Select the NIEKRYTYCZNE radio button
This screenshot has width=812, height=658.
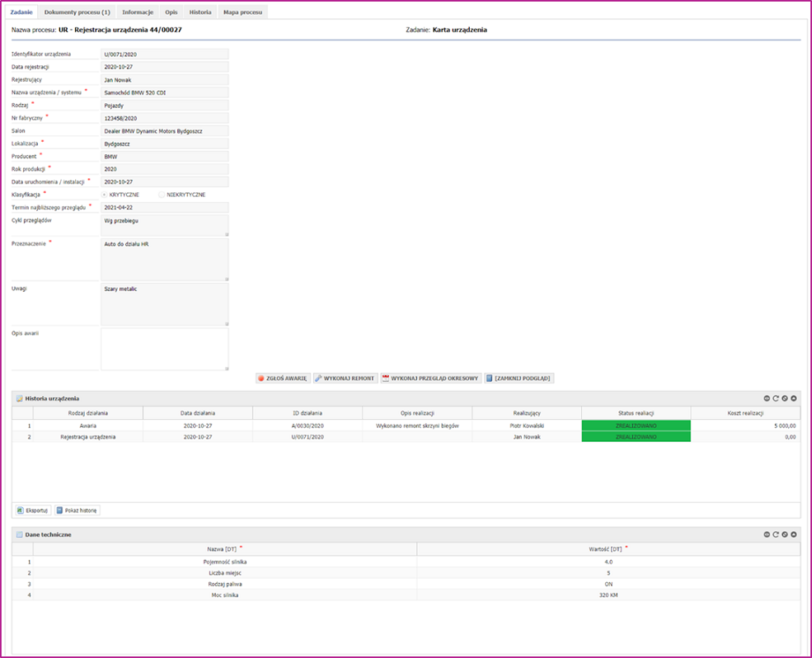[162, 195]
